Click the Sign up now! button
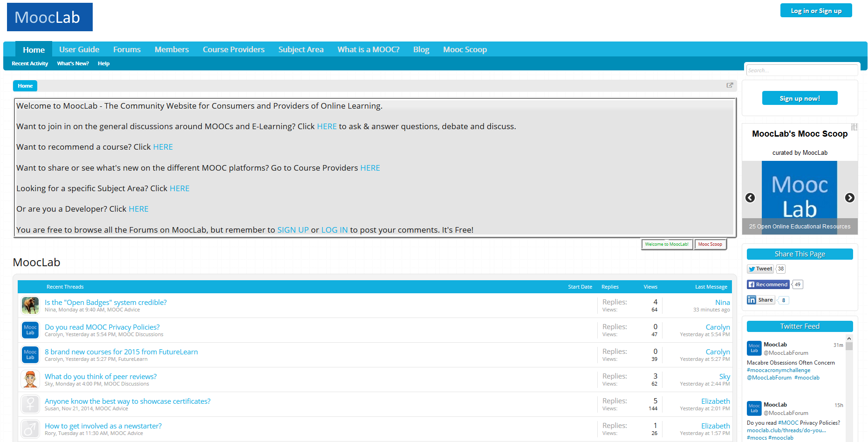 pyautogui.click(x=800, y=98)
